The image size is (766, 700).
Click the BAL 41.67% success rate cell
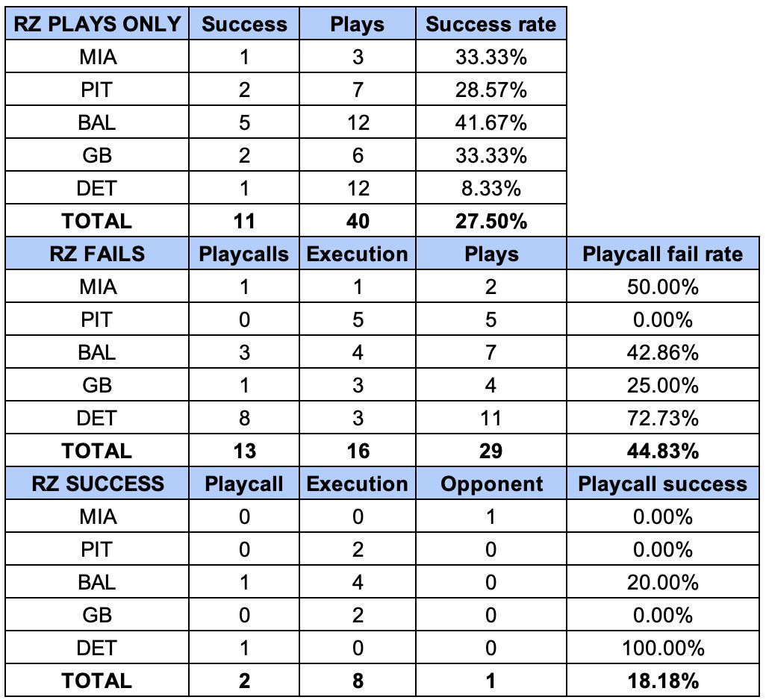pos(491,122)
